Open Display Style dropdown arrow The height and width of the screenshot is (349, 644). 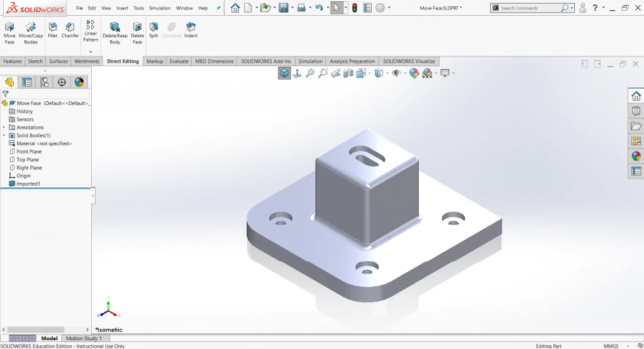(x=387, y=74)
